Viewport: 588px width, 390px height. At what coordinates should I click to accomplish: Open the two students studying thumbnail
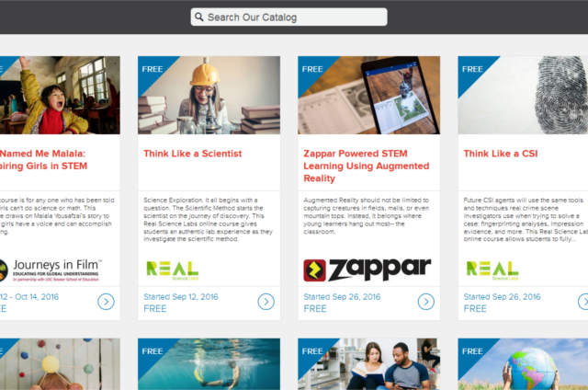(x=369, y=364)
